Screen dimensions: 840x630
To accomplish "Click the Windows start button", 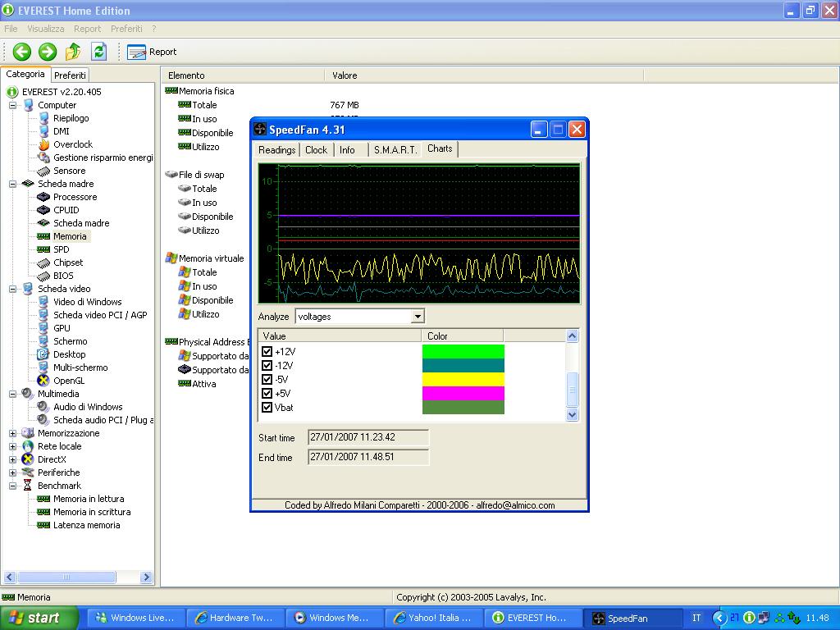I will (x=38, y=618).
